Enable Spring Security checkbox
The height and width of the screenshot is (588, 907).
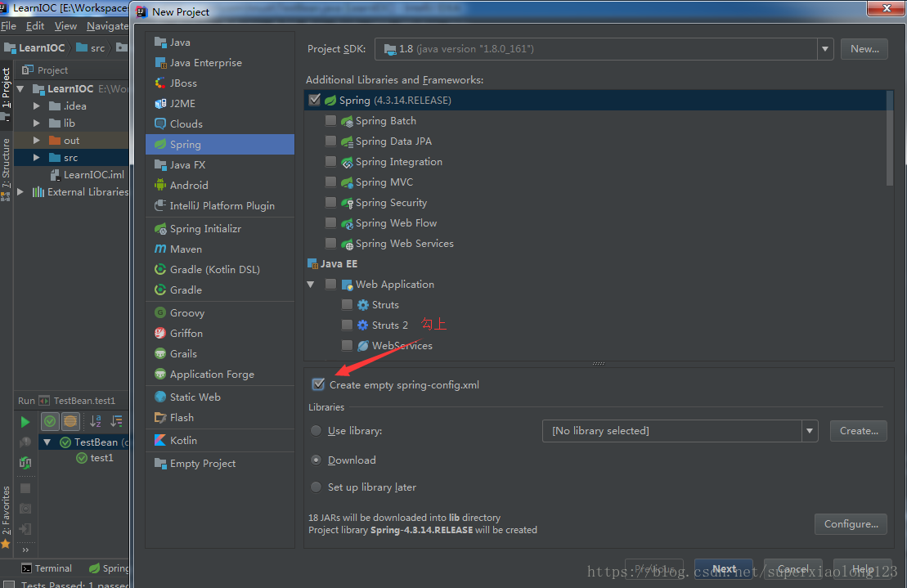(331, 202)
